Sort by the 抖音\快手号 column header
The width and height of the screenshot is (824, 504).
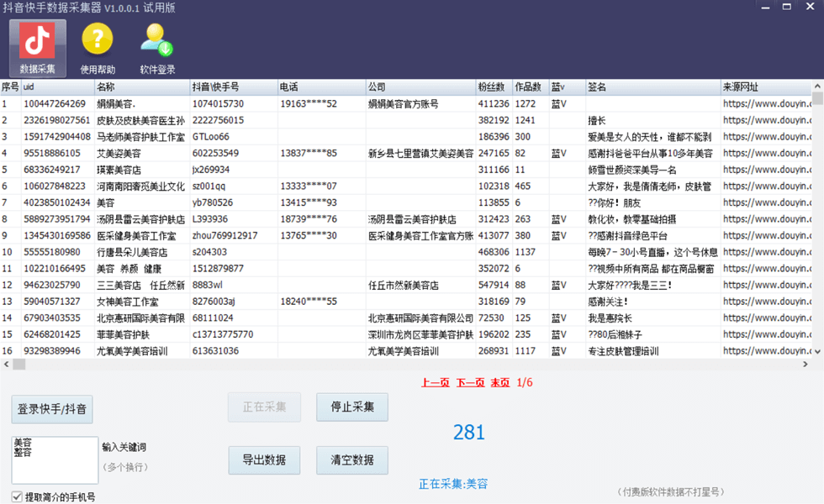click(234, 87)
